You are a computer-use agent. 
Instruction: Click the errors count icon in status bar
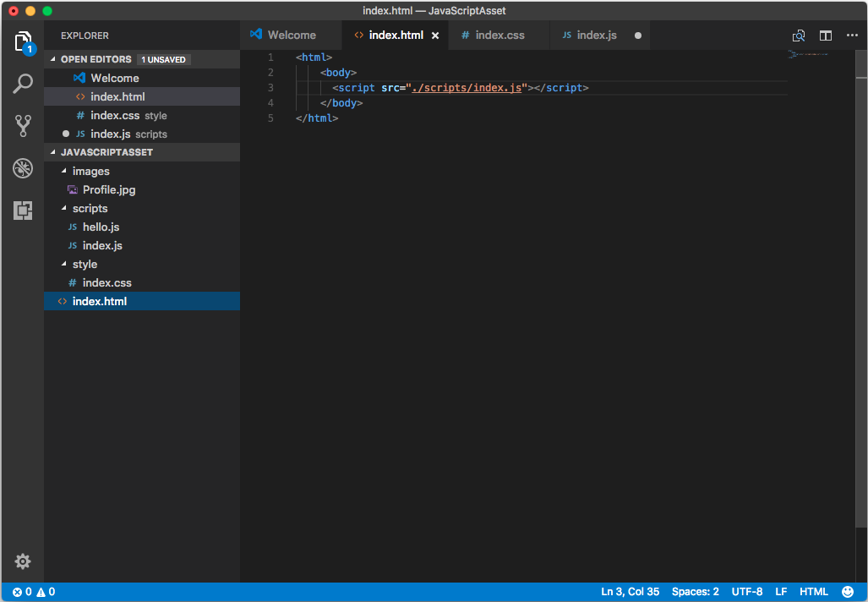(17, 592)
